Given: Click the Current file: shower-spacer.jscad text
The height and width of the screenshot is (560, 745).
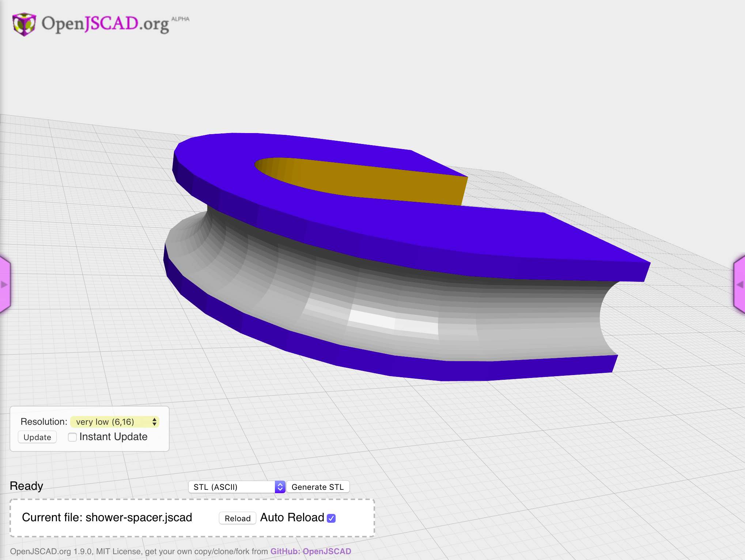Looking at the screenshot, I should [107, 518].
